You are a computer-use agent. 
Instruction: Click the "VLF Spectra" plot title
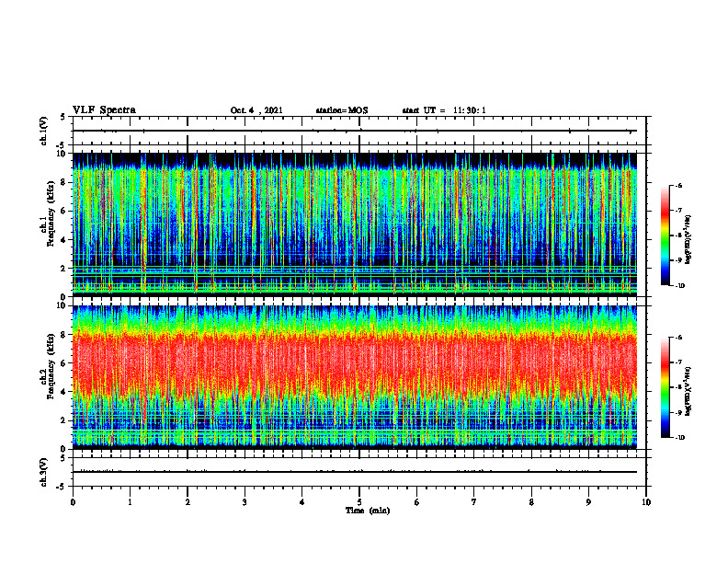(104, 110)
